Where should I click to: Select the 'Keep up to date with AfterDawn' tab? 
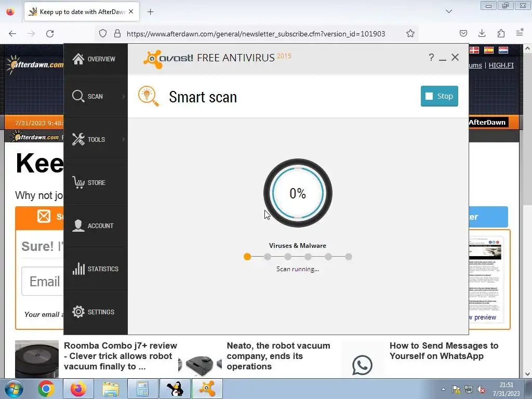pos(82,12)
